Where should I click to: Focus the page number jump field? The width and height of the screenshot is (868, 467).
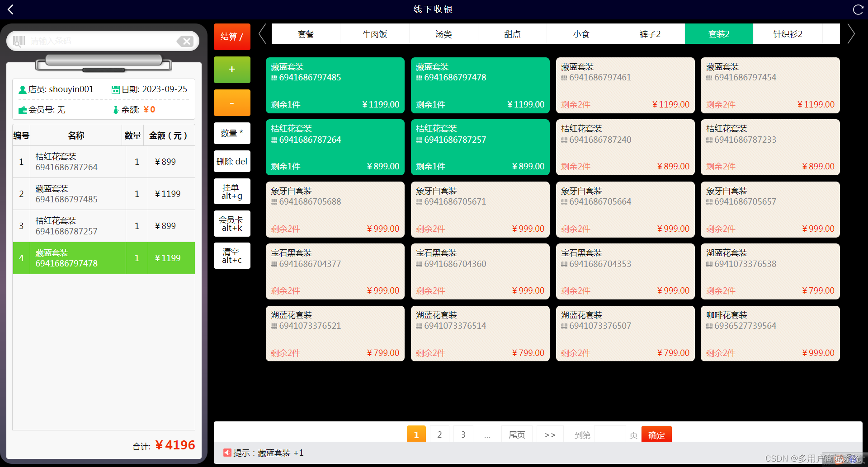pyautogui.click(x=610, y=434)
